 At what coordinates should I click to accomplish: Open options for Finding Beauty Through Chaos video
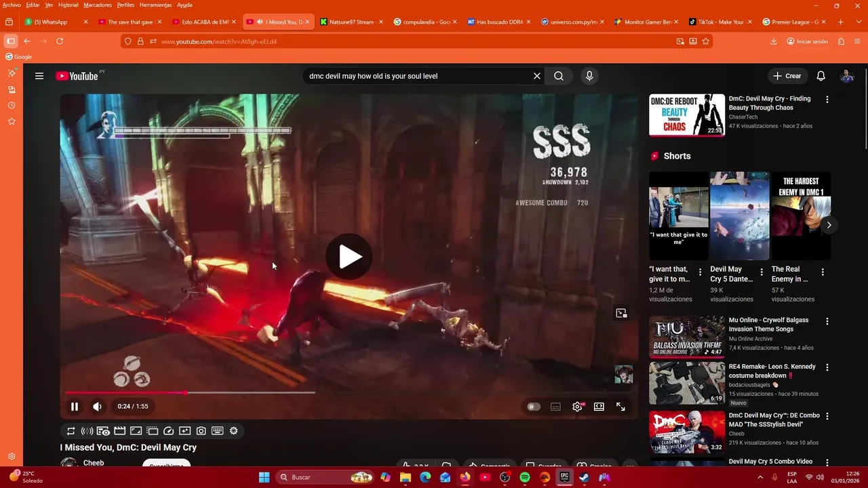pyautogui.click(x=827, y=100)
